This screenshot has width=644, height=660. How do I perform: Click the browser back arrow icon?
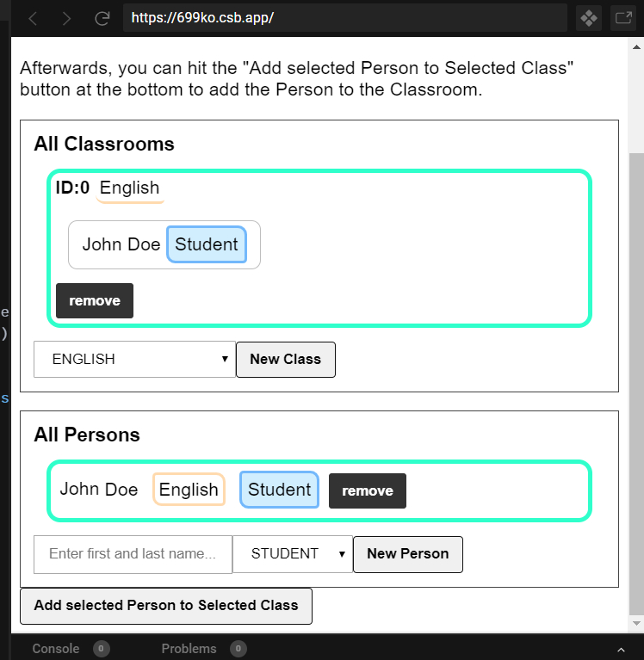33,18
